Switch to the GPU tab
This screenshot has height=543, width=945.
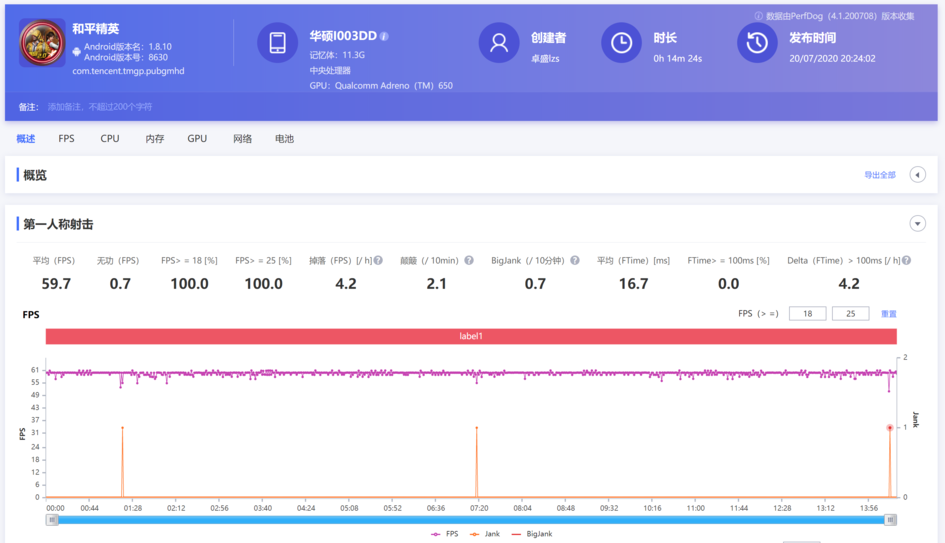tap(197, 139)
